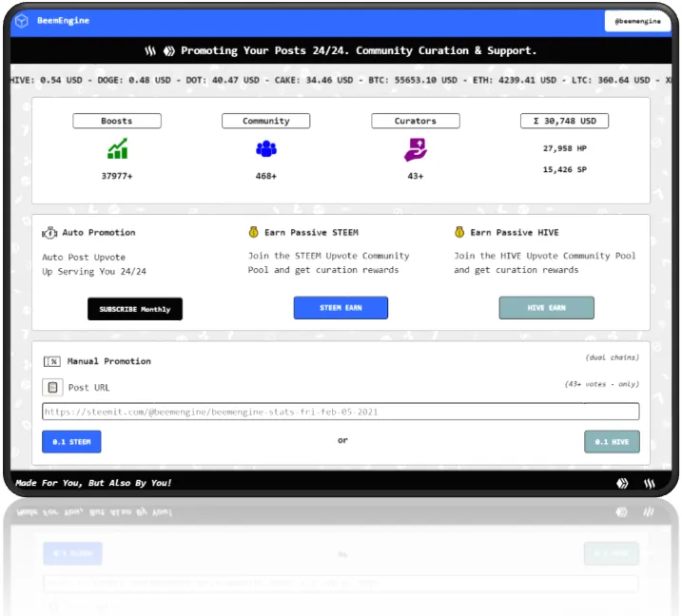Screen dimensions: 682x616
Task: Click the Auto Promotion heading
Action: [x=99, y=233]
